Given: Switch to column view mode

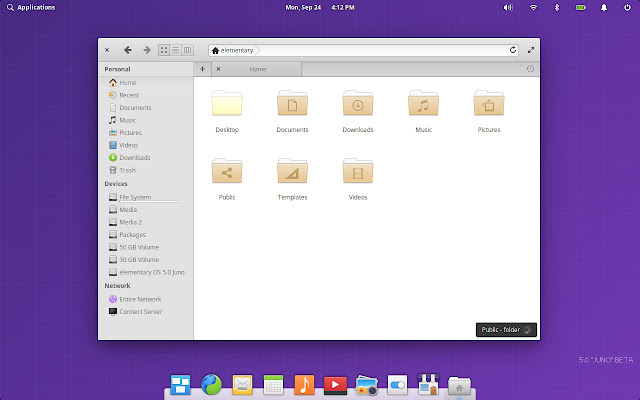Looking at the screenshot, I should 187,50.
